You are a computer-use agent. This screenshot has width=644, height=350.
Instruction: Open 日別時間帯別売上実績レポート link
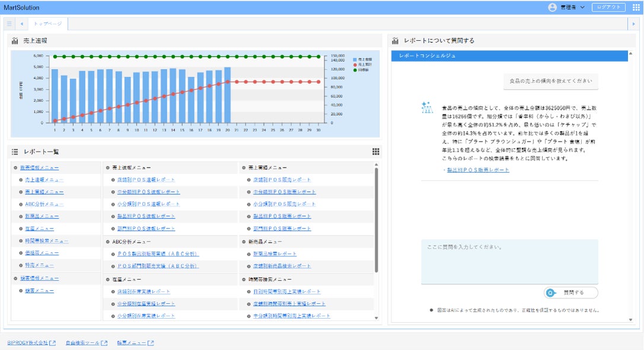pos(287,292)
